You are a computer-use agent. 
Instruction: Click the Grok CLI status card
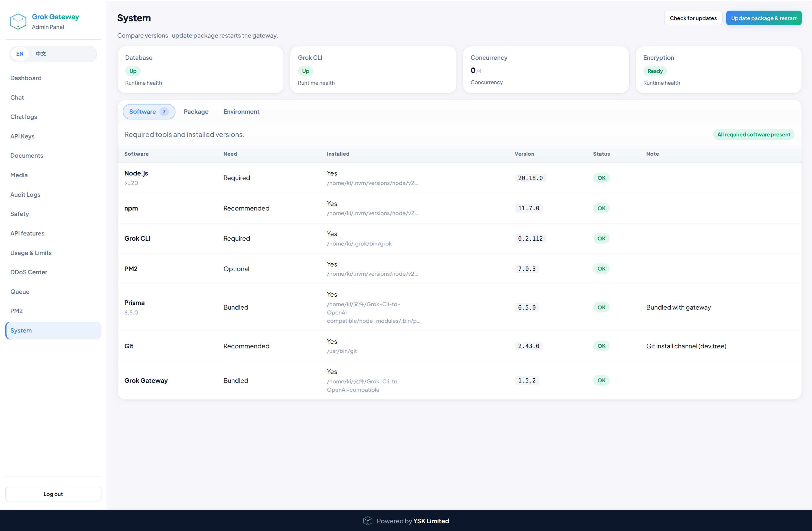pos(373,70)
